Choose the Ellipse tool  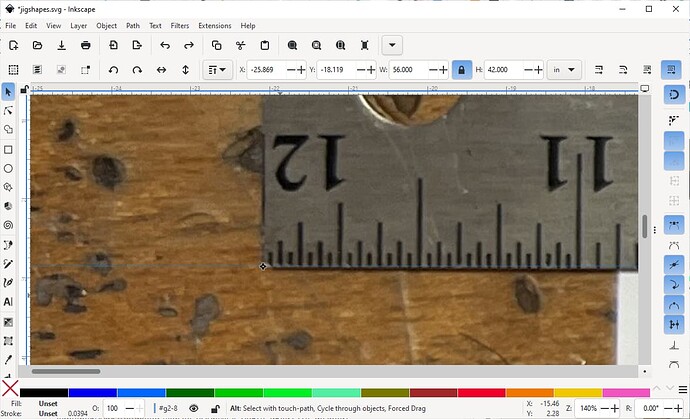(8, 169)
